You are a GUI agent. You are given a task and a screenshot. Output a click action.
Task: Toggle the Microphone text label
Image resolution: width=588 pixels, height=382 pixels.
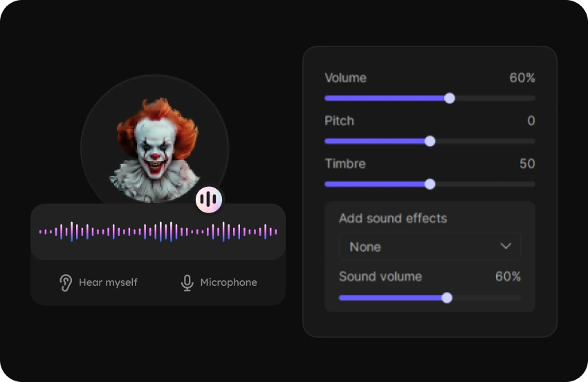pos(228,282)
